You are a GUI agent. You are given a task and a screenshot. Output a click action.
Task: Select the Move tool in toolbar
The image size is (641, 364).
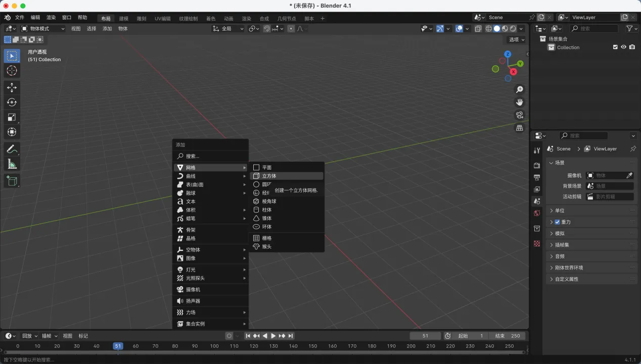click(12, 87)
